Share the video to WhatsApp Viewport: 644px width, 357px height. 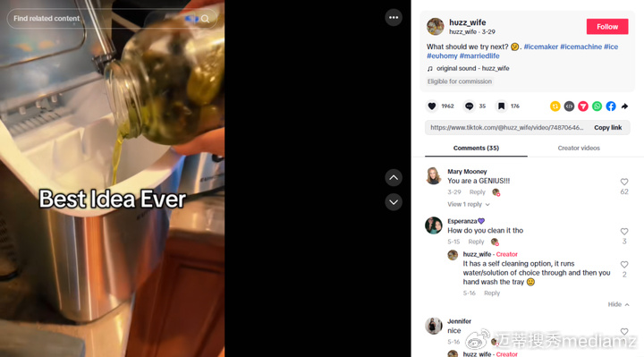click(x=597, y=106)
